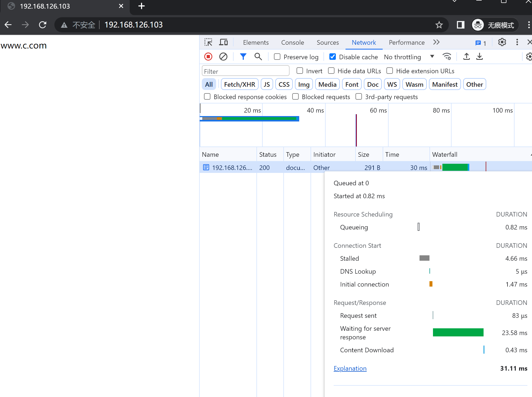Viewport: 532px width, 397px height.
Task: Check the Invert filter checkbox
Action: pyautogui.click(x=300, y=71)
